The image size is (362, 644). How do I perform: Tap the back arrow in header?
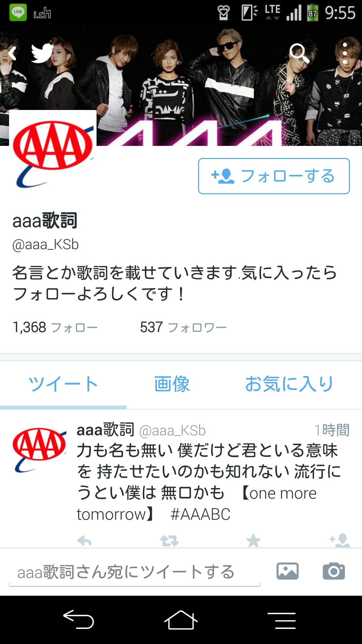(x=12, y=53)
